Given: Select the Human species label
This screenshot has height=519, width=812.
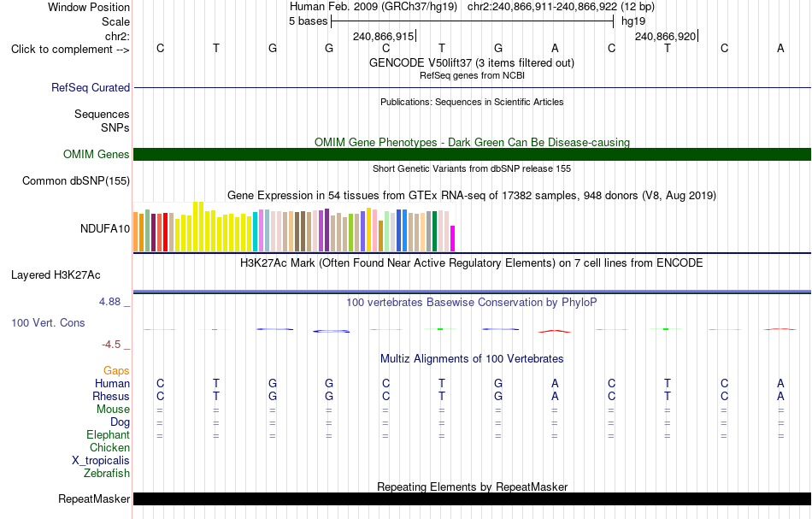Looking at the screenshot, I should (112, 383).
